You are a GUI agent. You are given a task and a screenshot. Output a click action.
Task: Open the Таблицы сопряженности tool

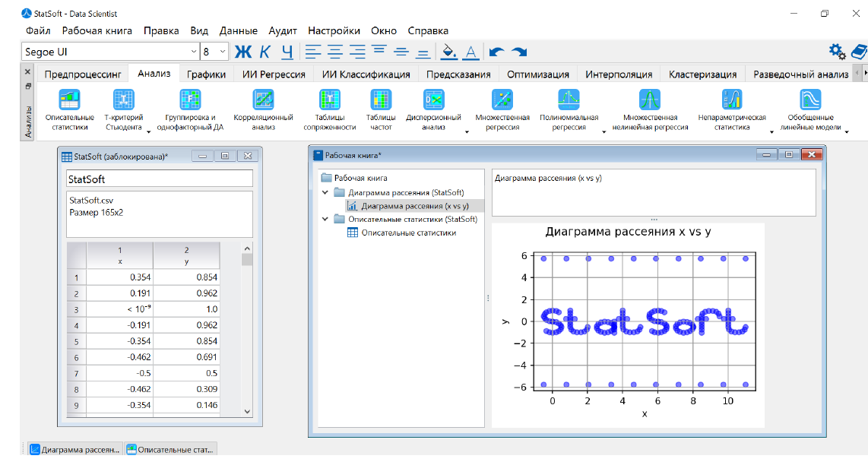[329, 110]
